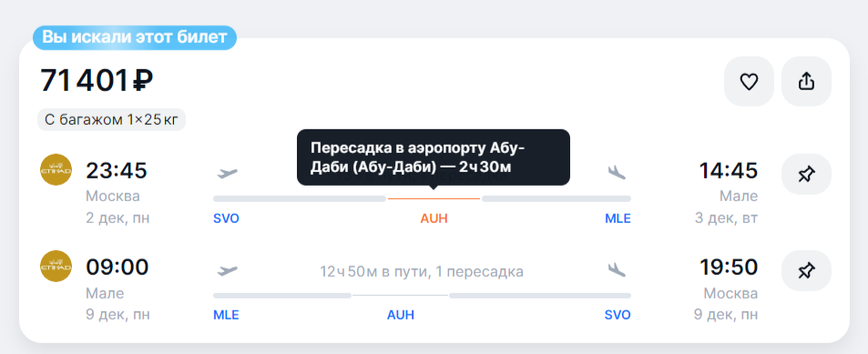This screenshot has width=868, height=354.
Task: Select the MLE departure code on the return flight
Action: (x=226, y=315)
